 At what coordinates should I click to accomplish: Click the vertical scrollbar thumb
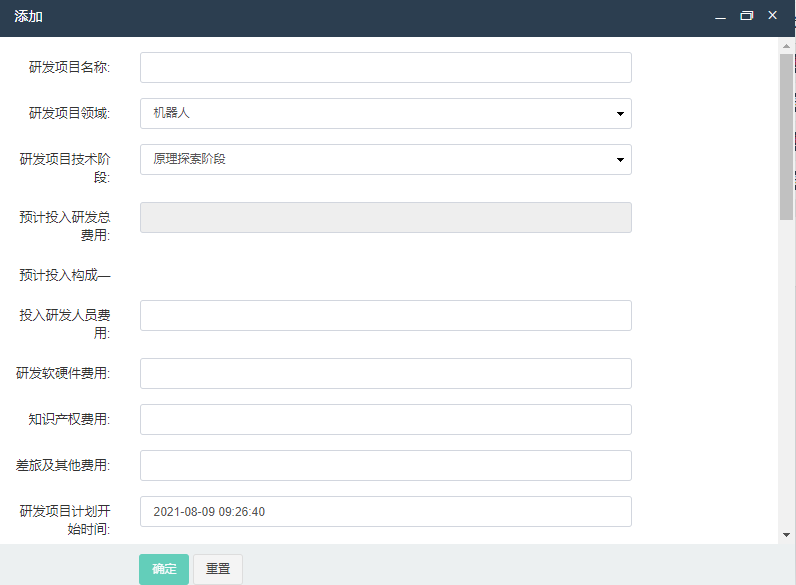[x=786, y=137]
